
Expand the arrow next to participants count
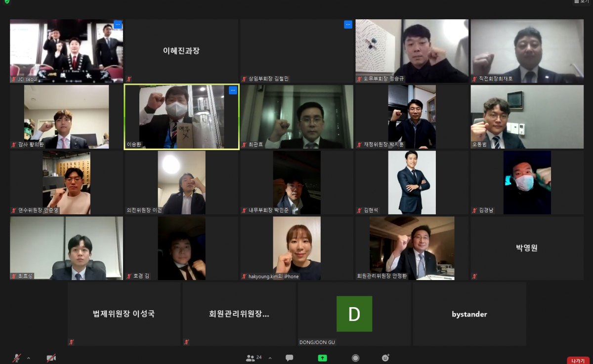pos(267,358)
